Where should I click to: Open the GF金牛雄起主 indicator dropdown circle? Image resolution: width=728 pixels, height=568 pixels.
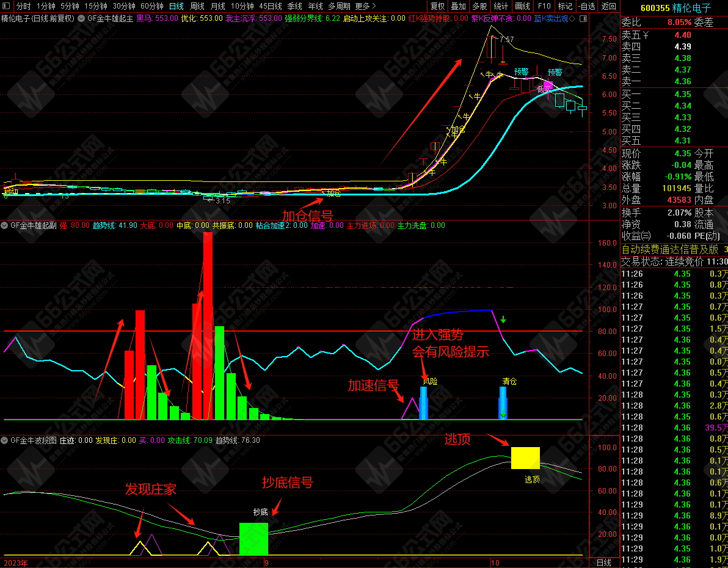[81, 18]
